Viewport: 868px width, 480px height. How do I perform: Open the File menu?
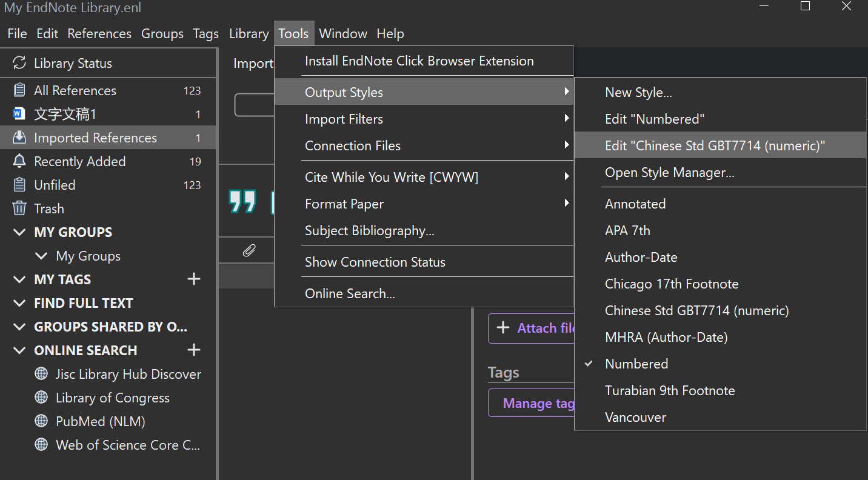click(17, 33)
